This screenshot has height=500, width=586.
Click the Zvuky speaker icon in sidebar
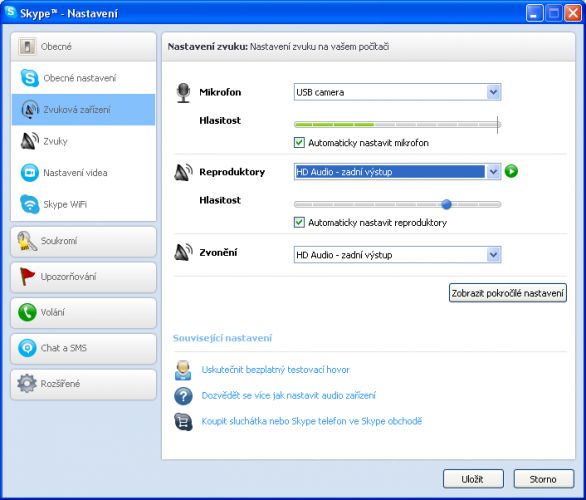pyautogui.click(x=30, y=141)
